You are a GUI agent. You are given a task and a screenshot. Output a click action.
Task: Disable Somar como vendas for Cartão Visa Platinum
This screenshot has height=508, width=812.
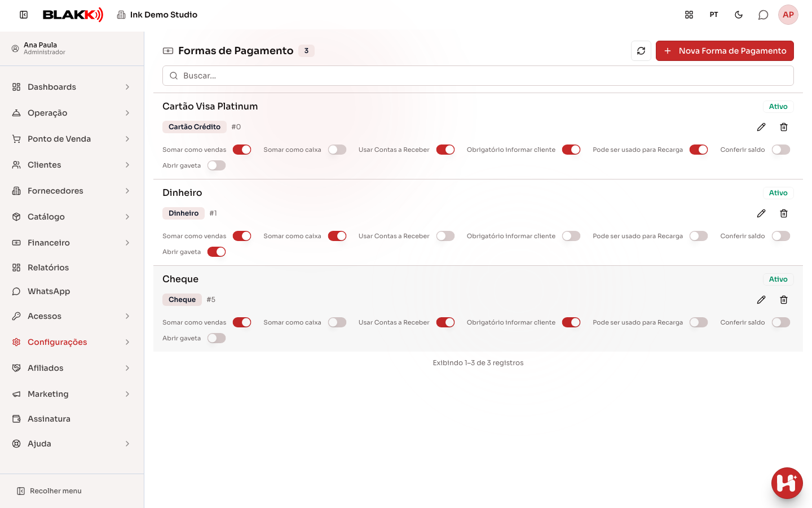click(242, 150)
